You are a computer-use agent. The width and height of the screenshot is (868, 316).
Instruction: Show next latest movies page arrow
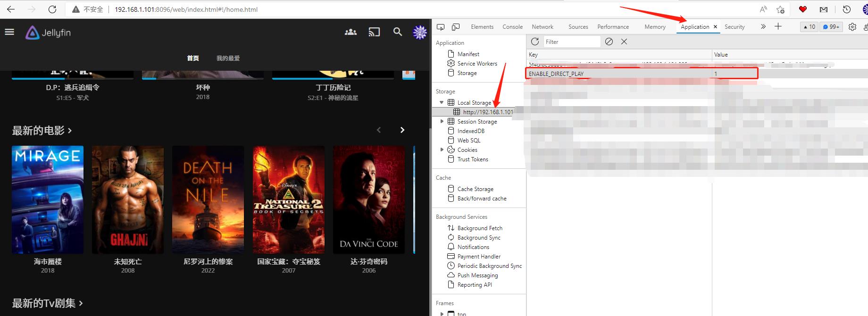(x=402, y=130)
